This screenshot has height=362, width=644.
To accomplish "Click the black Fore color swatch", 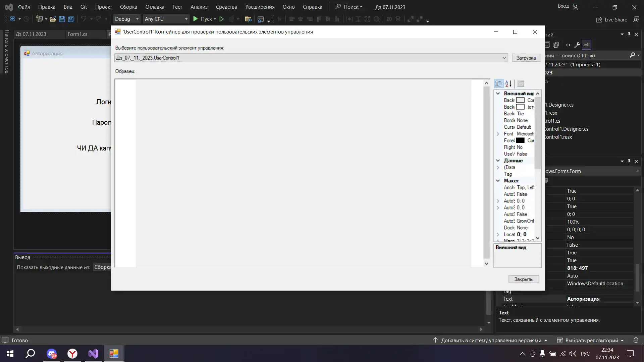I will [x=520, y=140].
